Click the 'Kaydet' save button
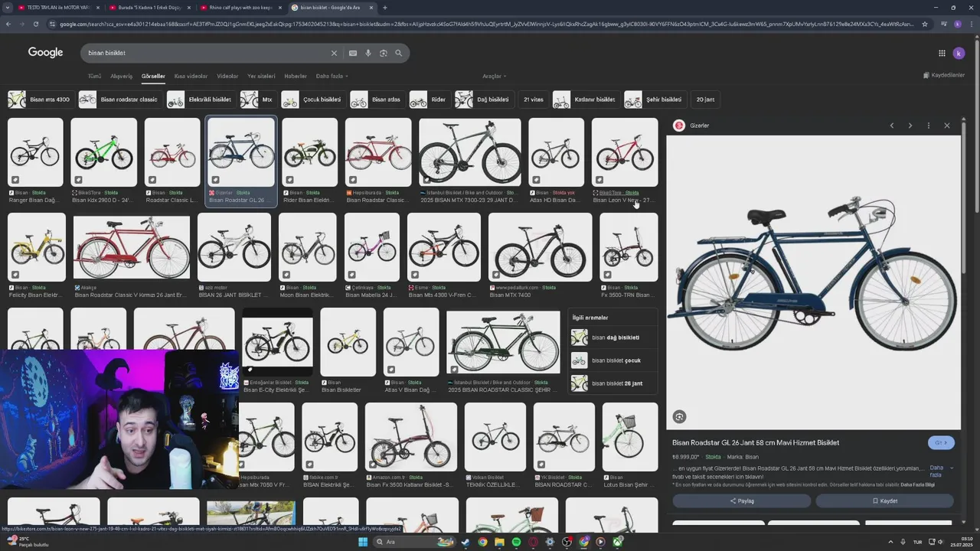This screenshot has width=980, height=551. (884, 500)
